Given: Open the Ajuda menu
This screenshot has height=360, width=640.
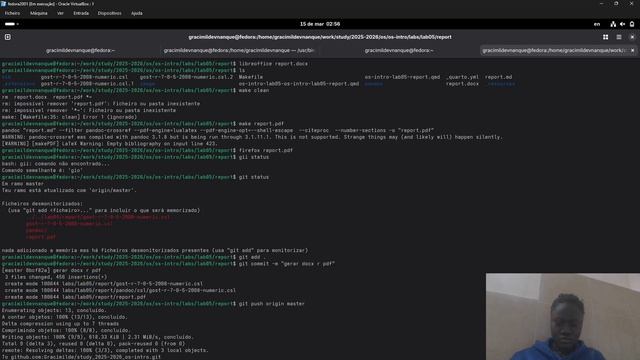Looking at the screenshot, I should tap(137, 13).
